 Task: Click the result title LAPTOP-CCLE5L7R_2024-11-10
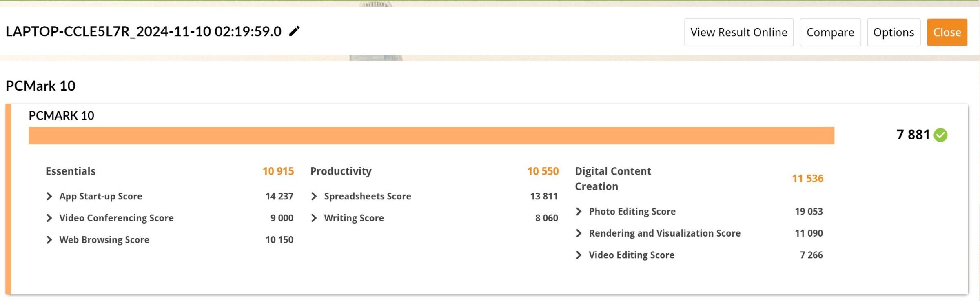pyautogui.click(x=144, y=31)
